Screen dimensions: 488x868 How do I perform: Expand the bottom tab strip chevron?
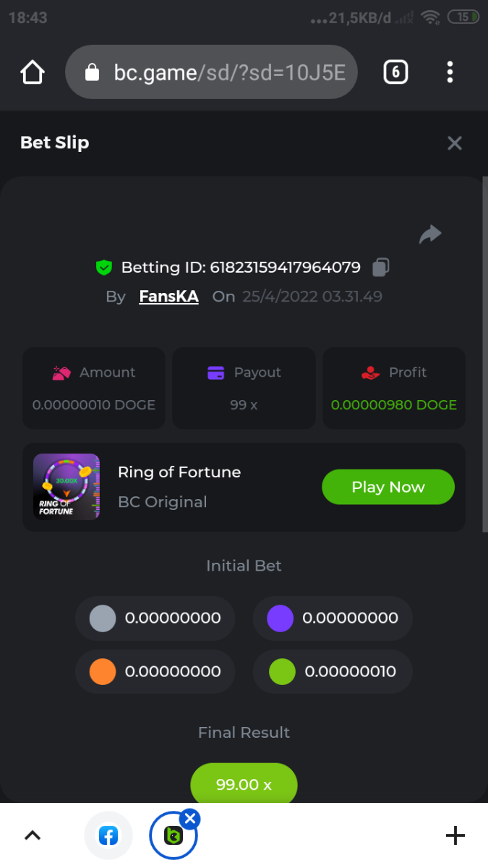tap(33, 836)
